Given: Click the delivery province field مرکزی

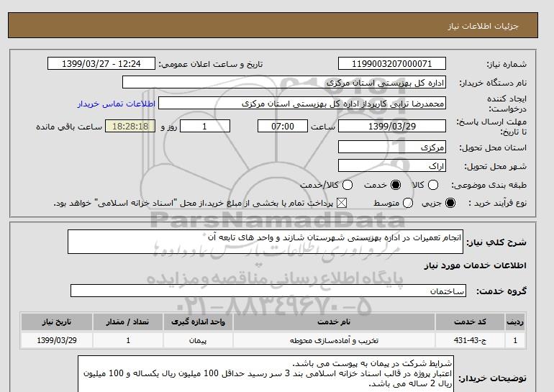Looking at the screenshot, I should click(x=392, y=147).
